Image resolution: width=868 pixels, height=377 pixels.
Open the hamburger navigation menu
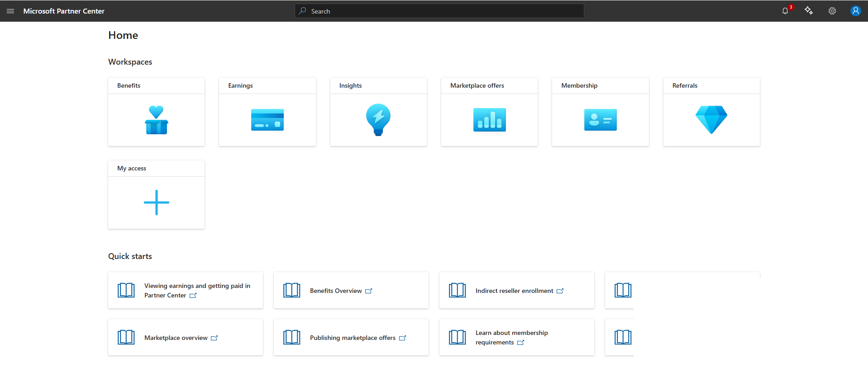pos(10,11)
